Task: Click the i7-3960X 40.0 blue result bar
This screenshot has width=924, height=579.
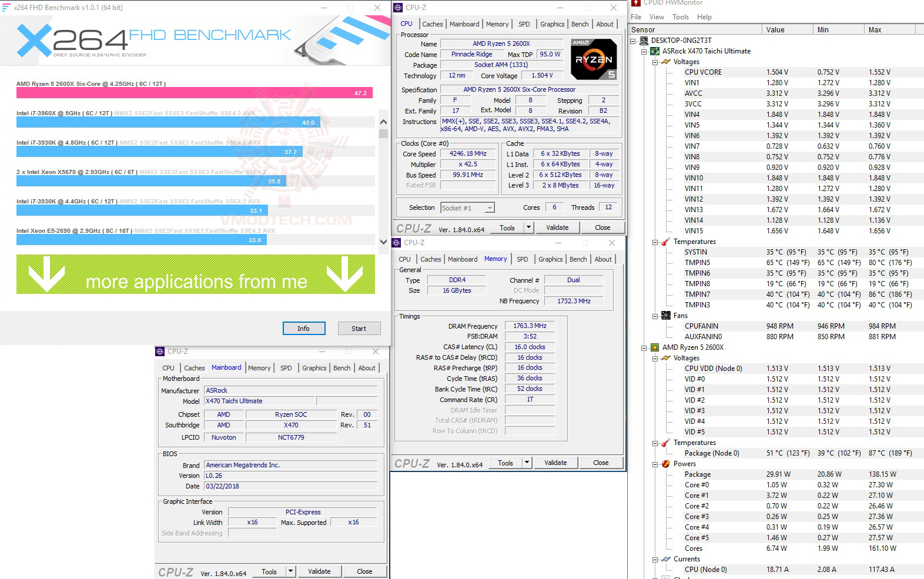Action: (168, 122)
